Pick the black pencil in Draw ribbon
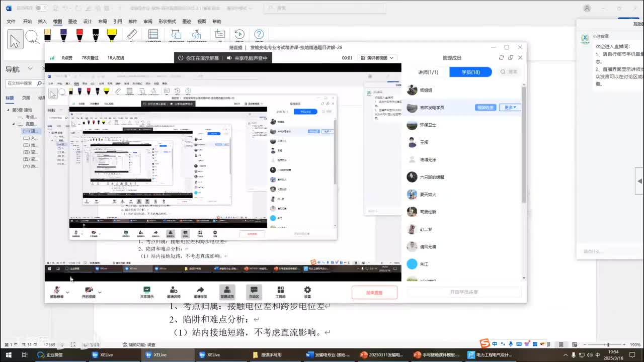 [96, 35]
